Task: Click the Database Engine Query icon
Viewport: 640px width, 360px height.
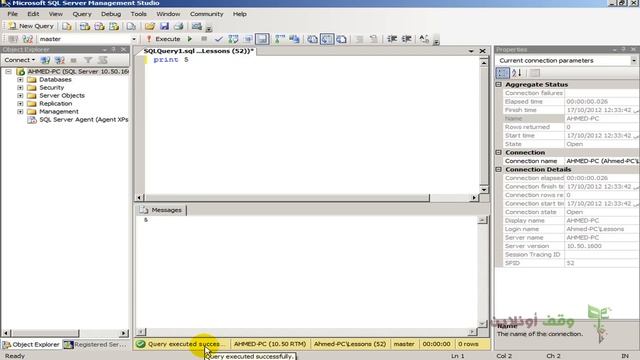Action: pyautogui.click(x=67, y=27)
